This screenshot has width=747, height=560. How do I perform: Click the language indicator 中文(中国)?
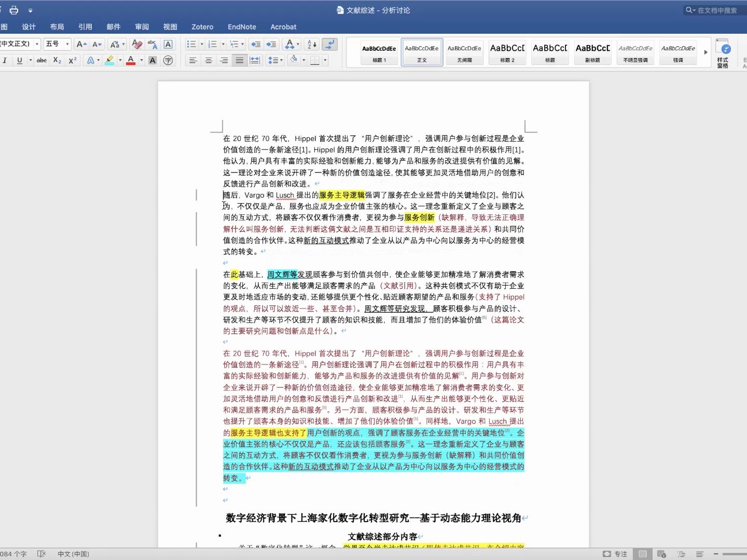(x=73, y=554)
